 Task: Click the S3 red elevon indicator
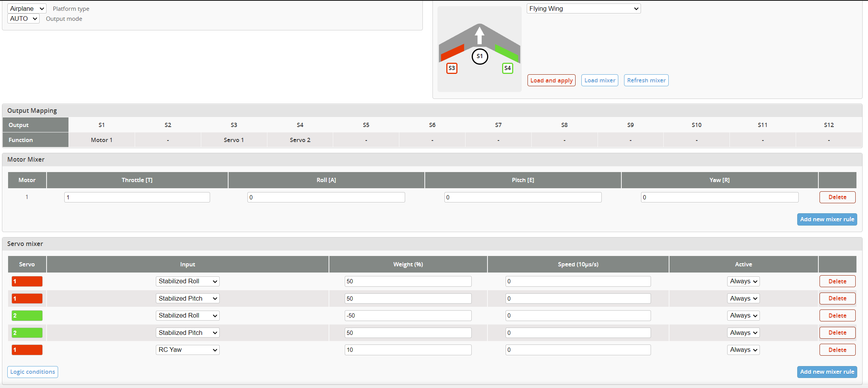[x=452, y=68]
